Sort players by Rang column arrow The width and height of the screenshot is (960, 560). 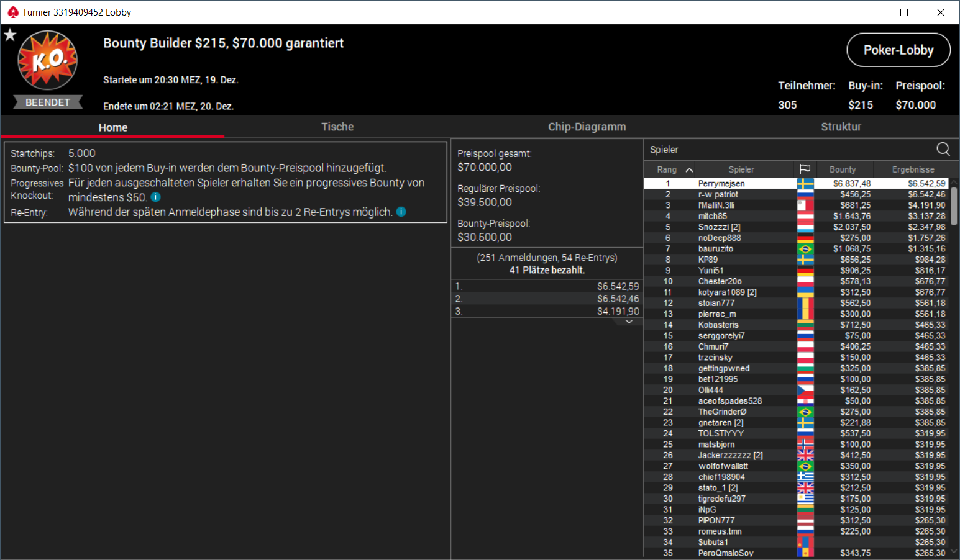pyautogui.click(x=689, y=169)
